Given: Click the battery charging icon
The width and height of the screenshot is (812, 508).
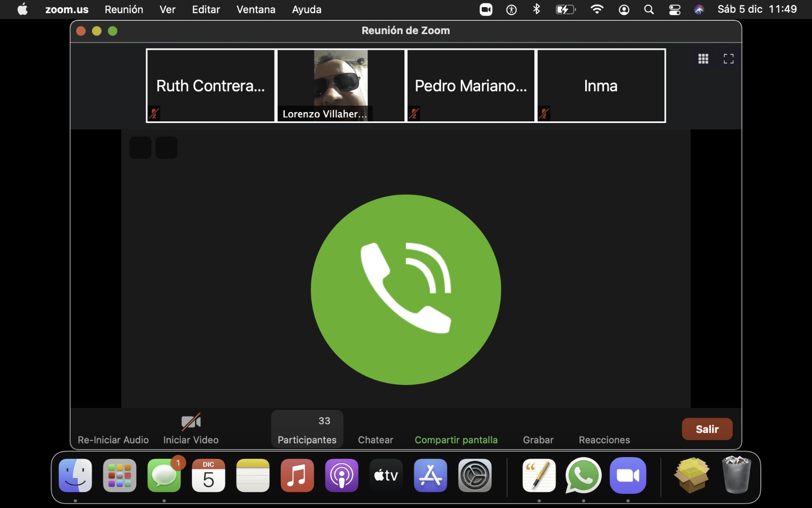Looking at the screenshot, I should pos(565,9).
